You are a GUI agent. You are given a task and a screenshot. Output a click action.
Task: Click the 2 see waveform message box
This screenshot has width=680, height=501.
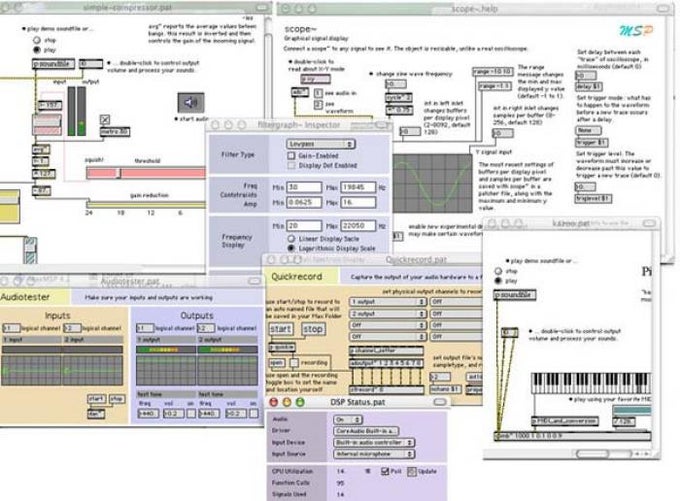point(318,105)
